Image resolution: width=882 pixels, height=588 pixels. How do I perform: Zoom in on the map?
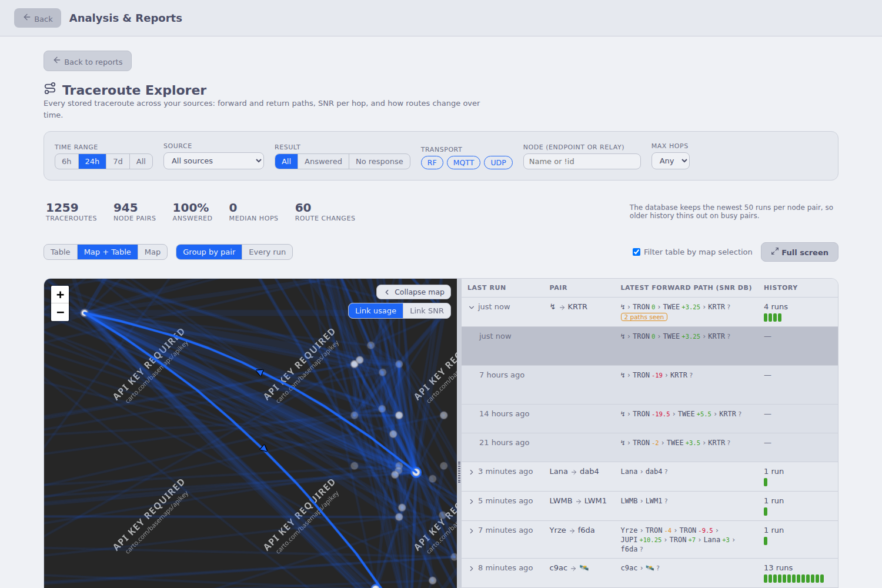point(60,295)
